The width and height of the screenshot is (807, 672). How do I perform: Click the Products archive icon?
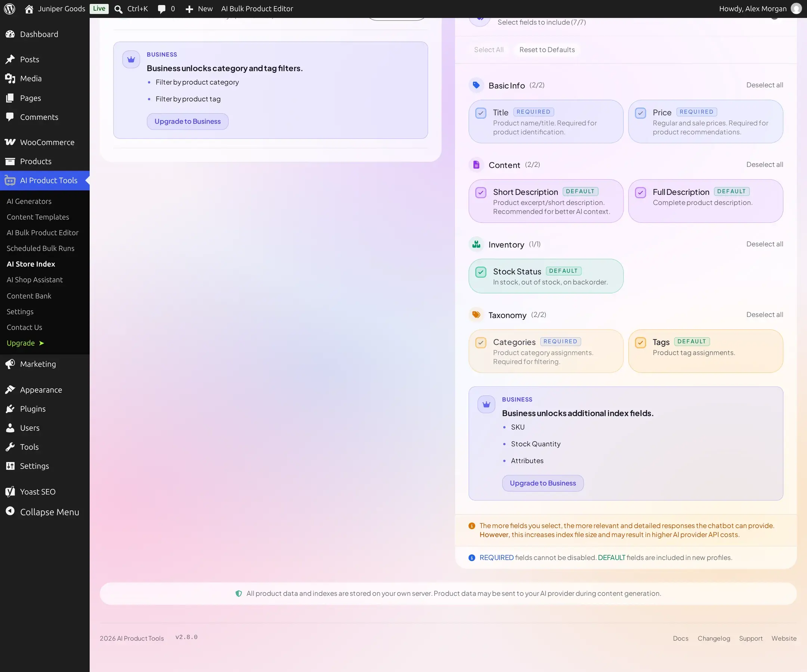(x=10, y=161)
